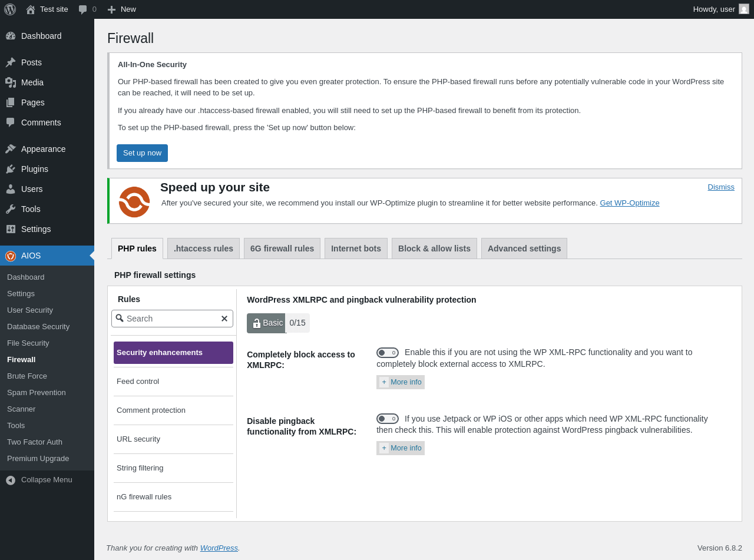Expand More info under block XMLRPC access
Screen dimensions: 754x560
tap(401, 382)
